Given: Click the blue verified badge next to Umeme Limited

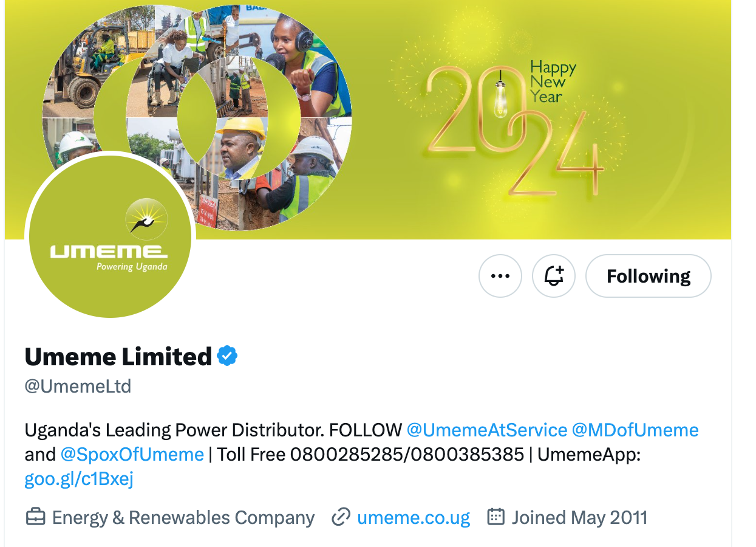Looking at the screenshot, I should pos(227,356).
